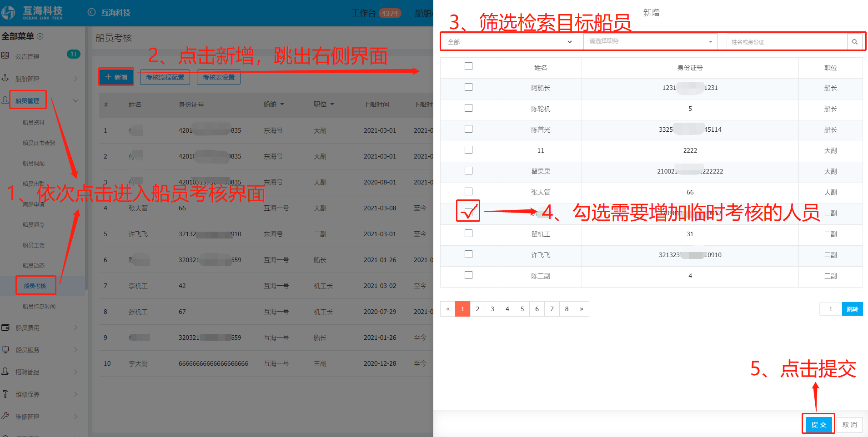Expand the 招聘管理 menu chevron
This screenshot has height=437, width=868.
pyautogui.click(x=75, y=372)
